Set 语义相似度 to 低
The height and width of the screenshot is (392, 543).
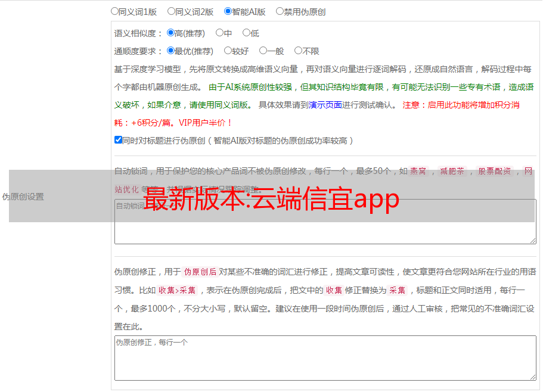pyautogui.click(x=246, y=33)
